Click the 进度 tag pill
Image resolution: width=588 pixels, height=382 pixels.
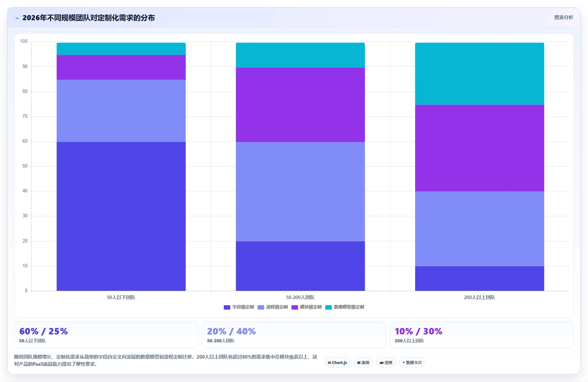point(386,363)
